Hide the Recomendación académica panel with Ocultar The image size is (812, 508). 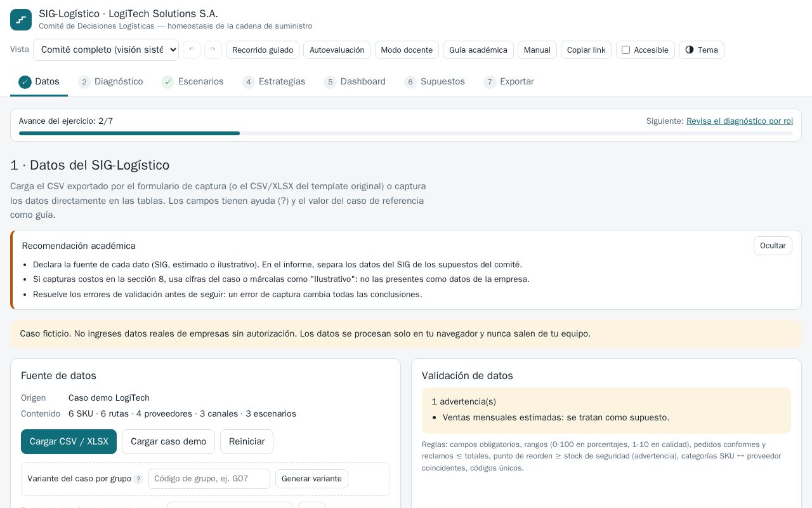pyautogui.click(x=773, y=246)
